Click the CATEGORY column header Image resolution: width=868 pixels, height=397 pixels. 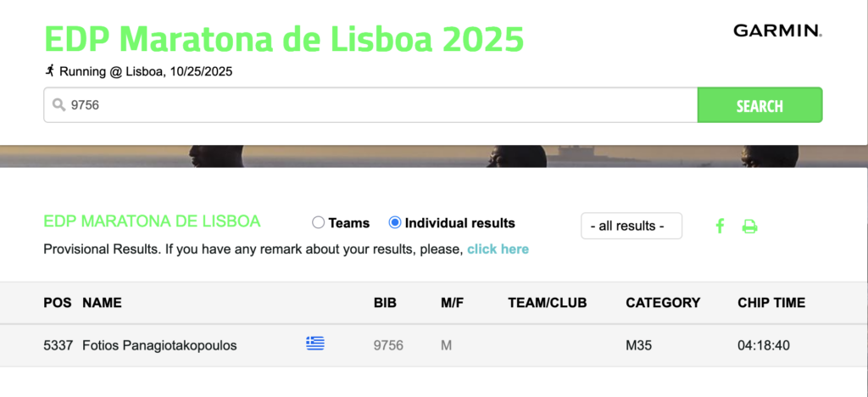pos(663,302)
